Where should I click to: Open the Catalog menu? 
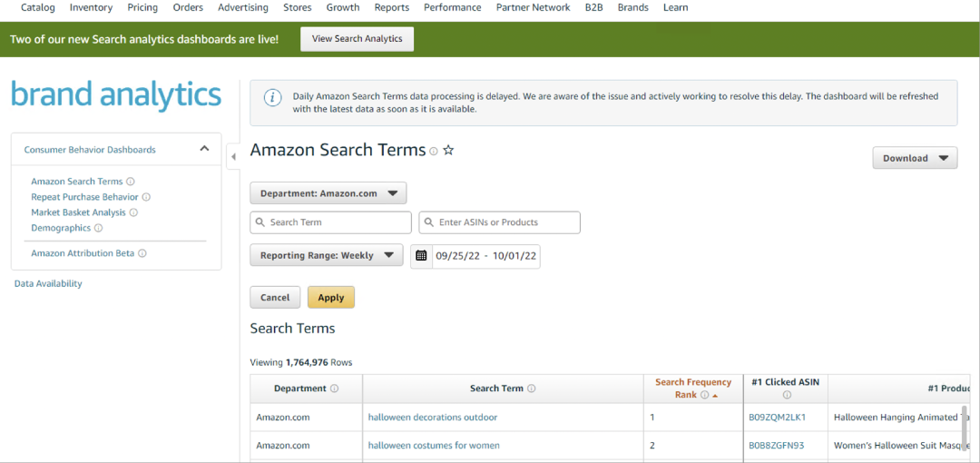pyautogui.click(x=38, y=7)
